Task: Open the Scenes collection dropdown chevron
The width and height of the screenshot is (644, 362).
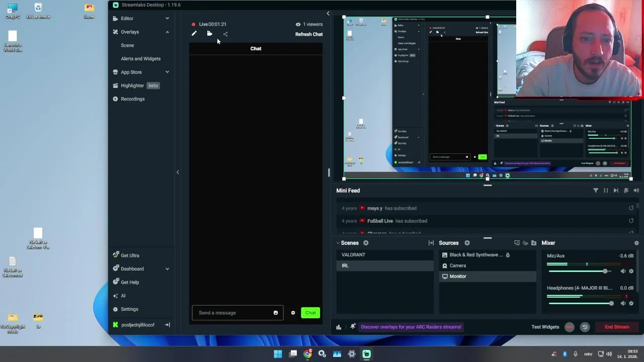Action: coord(338,243)
